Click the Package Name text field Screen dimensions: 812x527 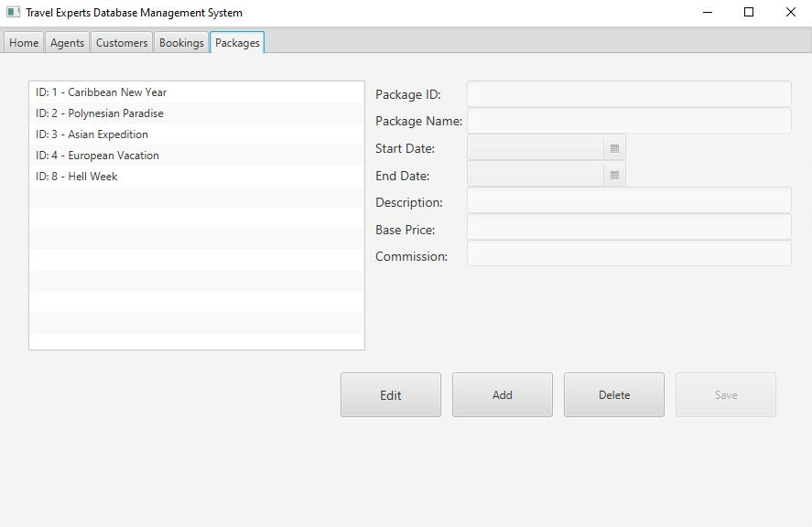(628, 121)
